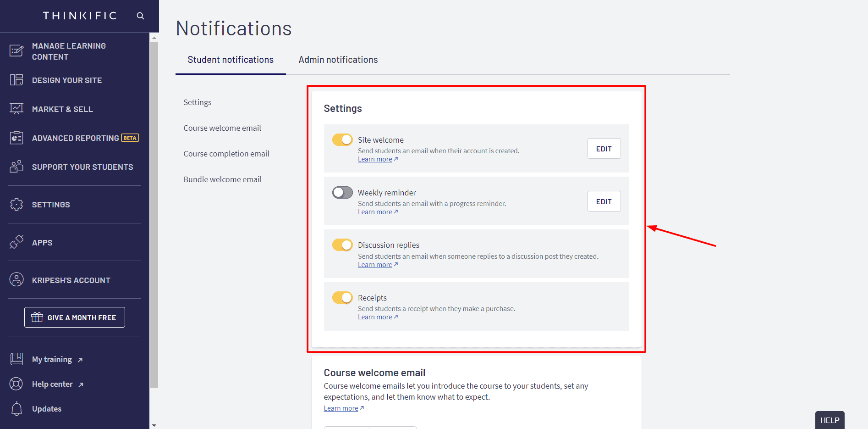Click the sidebar scrollbar up arrow
The height and width of the screenshot is (429, 868).
[x=154, y=38]
